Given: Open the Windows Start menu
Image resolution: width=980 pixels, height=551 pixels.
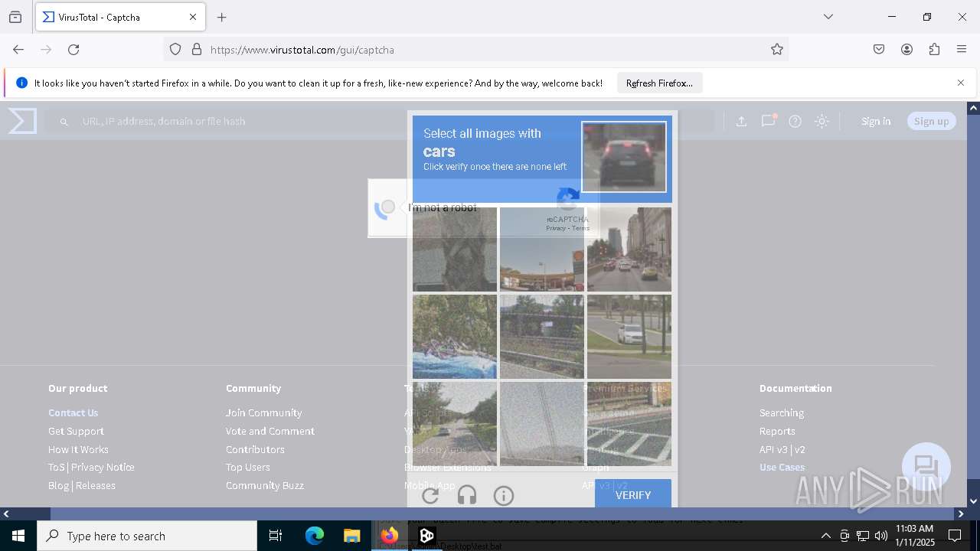Looking at the screenshot, I should pos(18,536).
